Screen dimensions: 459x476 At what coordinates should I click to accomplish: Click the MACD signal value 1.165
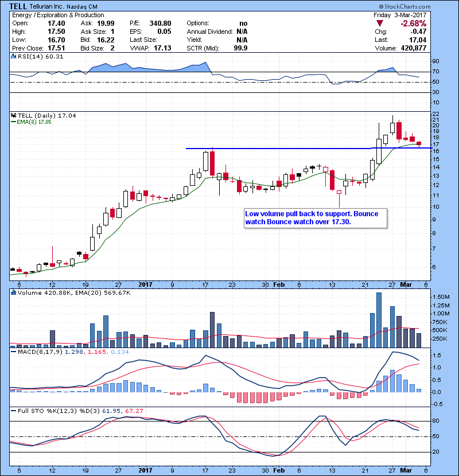tap(96, 352)
